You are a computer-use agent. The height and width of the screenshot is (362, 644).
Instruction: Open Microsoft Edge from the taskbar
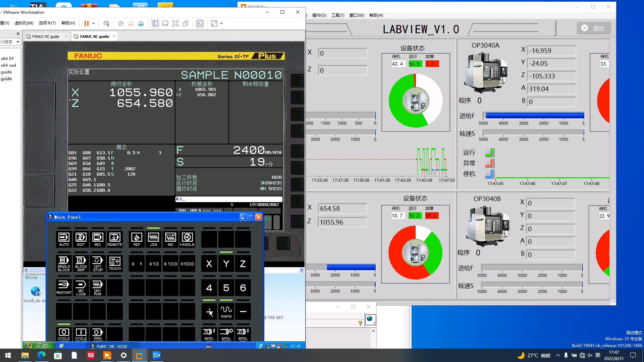[42, 355]
